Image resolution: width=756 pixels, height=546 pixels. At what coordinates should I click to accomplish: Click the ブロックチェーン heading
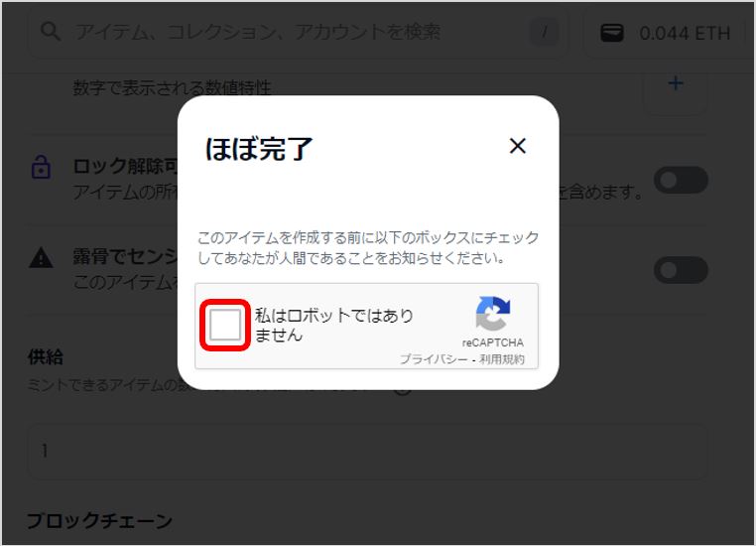point(99,521)
